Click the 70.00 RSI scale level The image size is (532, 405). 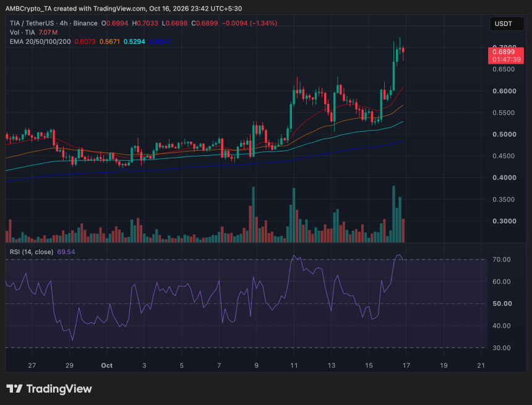[502, 260]
